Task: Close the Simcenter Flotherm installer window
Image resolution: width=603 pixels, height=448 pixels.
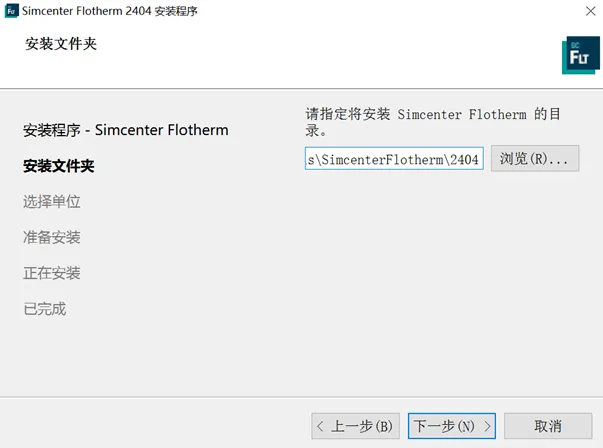Action: coord(591,11)
